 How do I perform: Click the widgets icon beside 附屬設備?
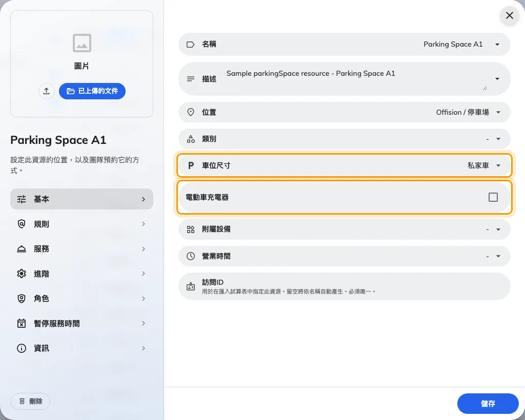(191, 229)
